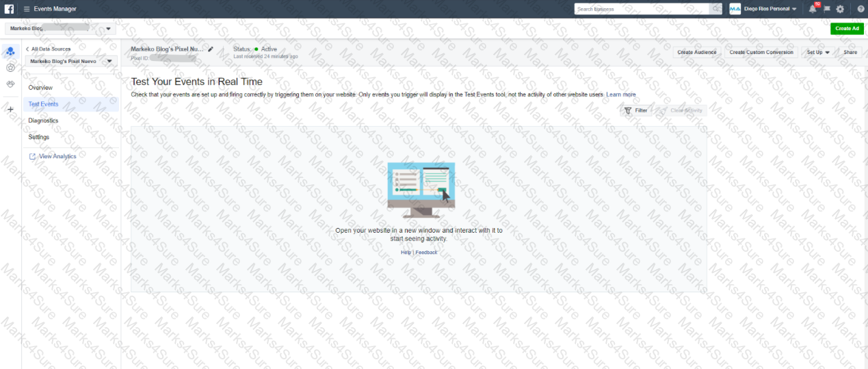This screenshot has height=369, width=868.
Task: Expand the Markeko Blog account dropdown
Action: click(x=60, y=29)
